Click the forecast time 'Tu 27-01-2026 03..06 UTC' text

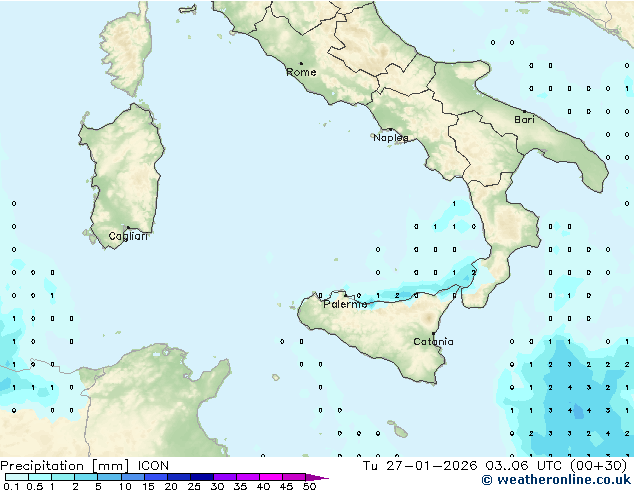462,466
